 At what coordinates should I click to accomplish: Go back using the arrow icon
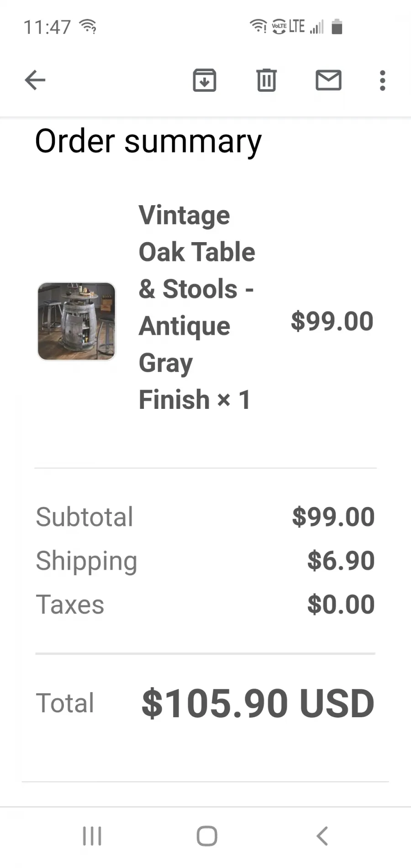point(35,80)
